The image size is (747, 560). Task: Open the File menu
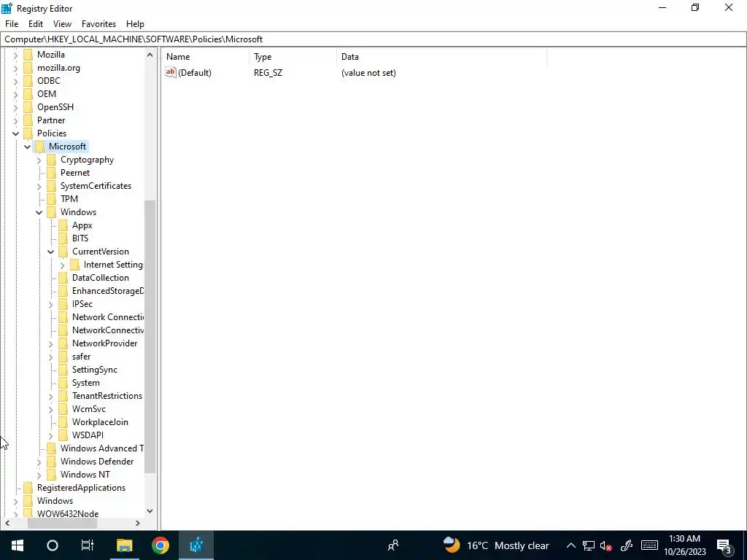point(12,24)
